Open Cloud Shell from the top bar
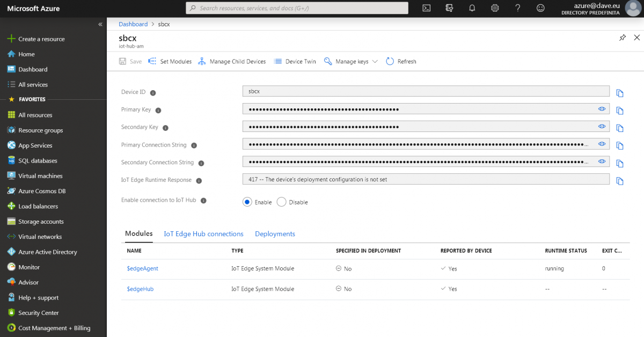This screenshot has width=644, height=337. 426,8
